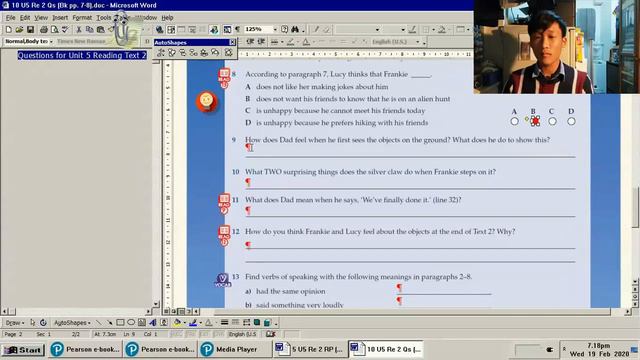Select Lines category in AutoShapes toolbar
The height and width of the screenshot is (360, 640).
coord(161,53)
